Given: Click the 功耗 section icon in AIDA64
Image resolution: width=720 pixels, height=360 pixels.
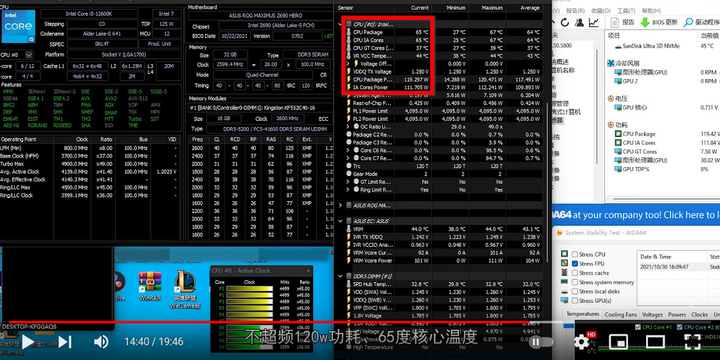Looking at the screenshot, I should (x=611, y=125).
